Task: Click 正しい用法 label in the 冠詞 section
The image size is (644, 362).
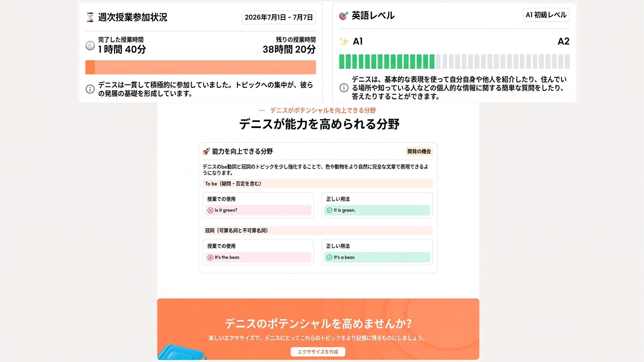Action: point(338,246)
